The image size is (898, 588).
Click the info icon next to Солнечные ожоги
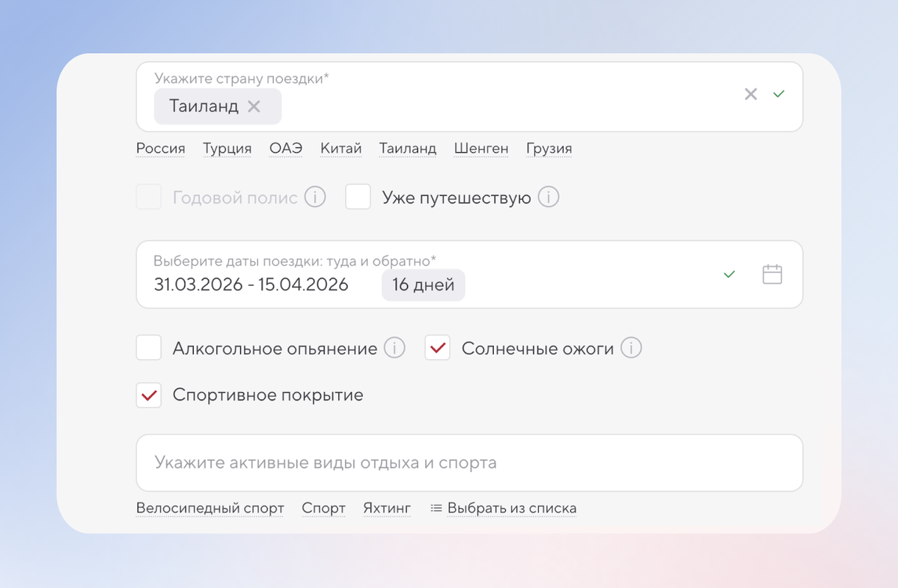[631, 348]
